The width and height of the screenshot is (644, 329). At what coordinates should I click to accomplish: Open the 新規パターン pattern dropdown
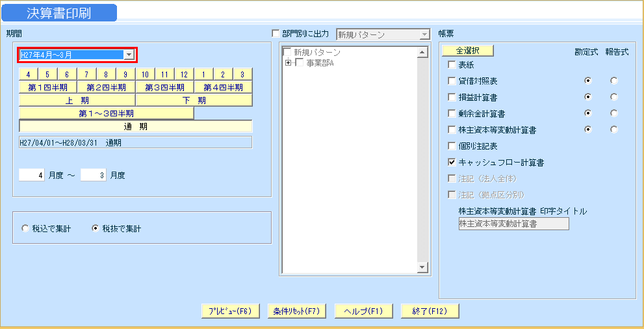coord(425,34)
